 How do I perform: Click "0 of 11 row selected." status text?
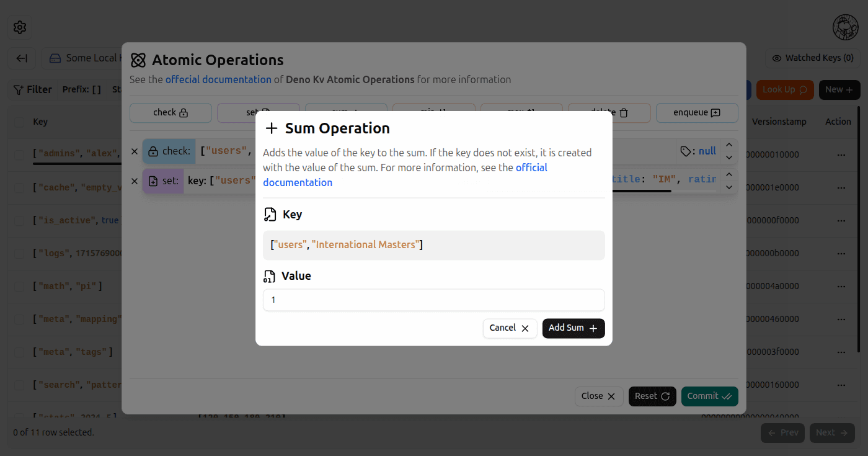point(54,432)
